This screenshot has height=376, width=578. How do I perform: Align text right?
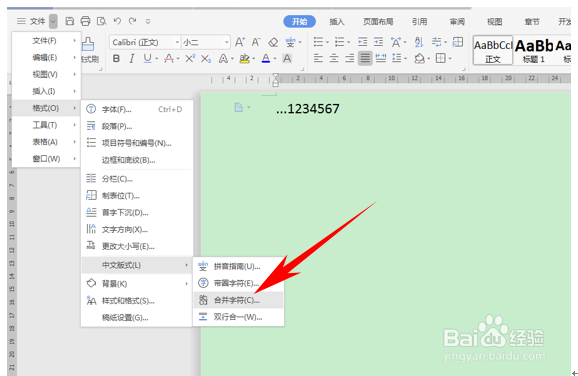pyautogui.click(x=349, y=58)
